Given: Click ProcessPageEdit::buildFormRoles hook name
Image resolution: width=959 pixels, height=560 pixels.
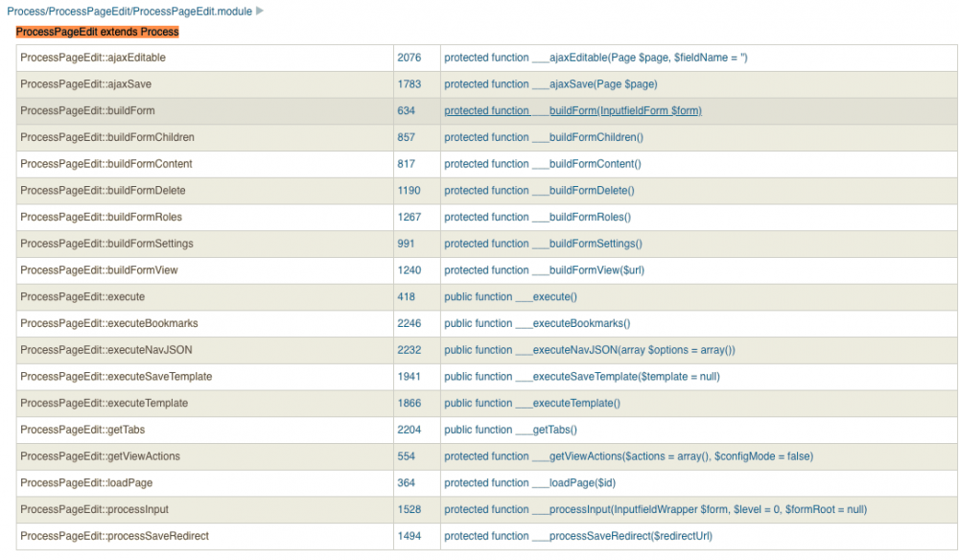Looking at the screenshot, I should [101, 217].
